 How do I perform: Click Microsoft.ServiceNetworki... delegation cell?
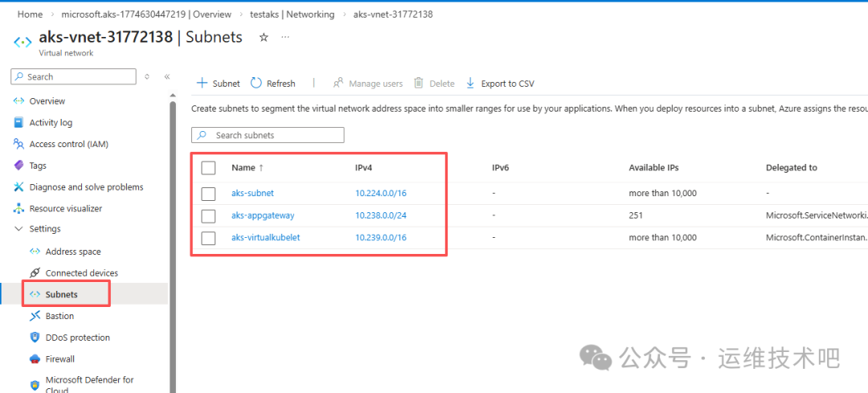[x=817, y=215]
